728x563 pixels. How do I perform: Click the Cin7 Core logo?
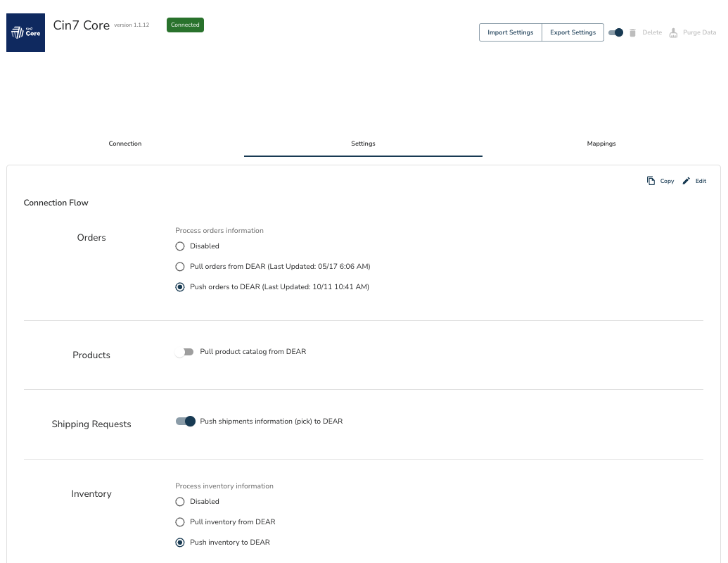point(25,32)
